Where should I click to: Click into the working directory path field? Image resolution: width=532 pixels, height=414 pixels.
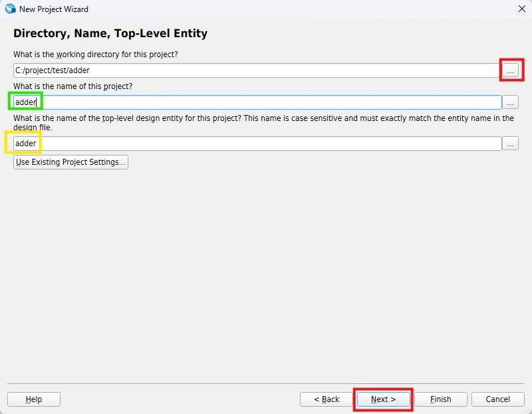point(256,70)
